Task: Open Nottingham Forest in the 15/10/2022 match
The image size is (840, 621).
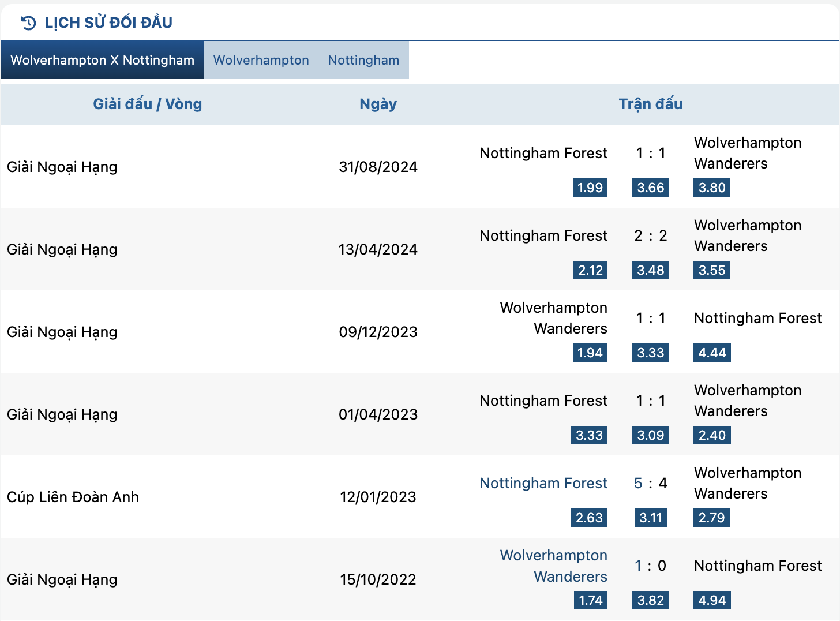Action: [758, 566]
